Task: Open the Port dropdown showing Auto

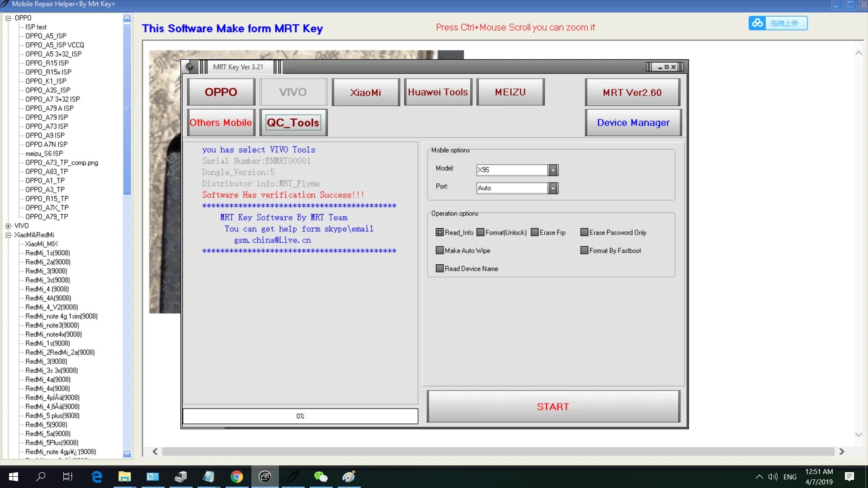Action: (x=552, y=188)
